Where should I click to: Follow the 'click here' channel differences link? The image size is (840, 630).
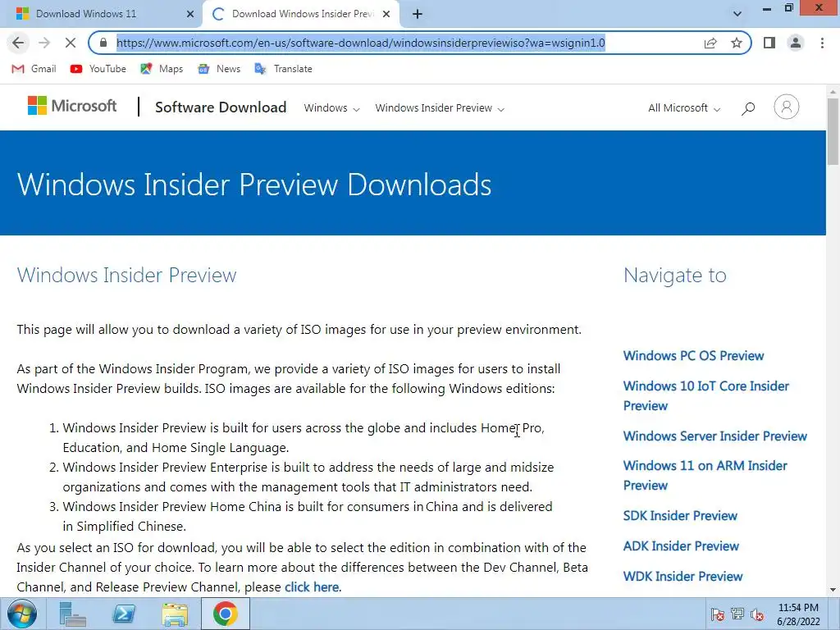tap(312, 587)
